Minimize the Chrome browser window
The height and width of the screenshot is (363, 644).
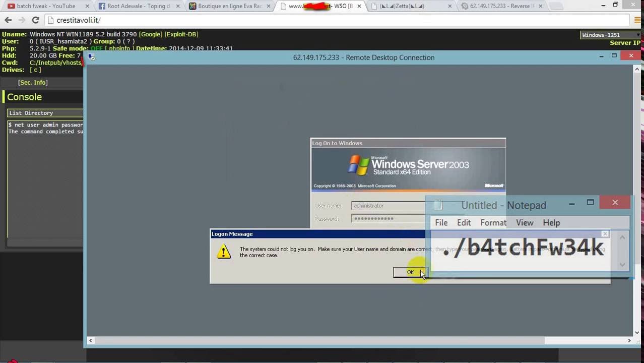pos(604,5)
